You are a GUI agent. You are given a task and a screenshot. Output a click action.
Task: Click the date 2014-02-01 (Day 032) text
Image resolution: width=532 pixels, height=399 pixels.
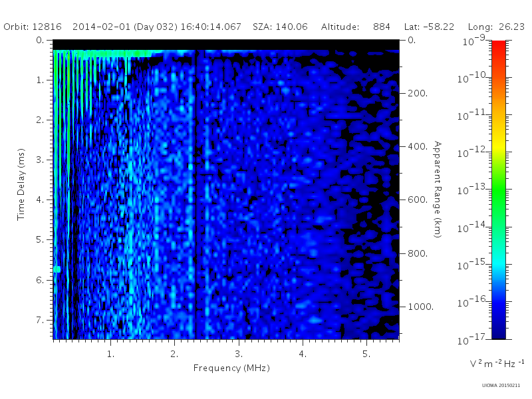click(125, 27)
